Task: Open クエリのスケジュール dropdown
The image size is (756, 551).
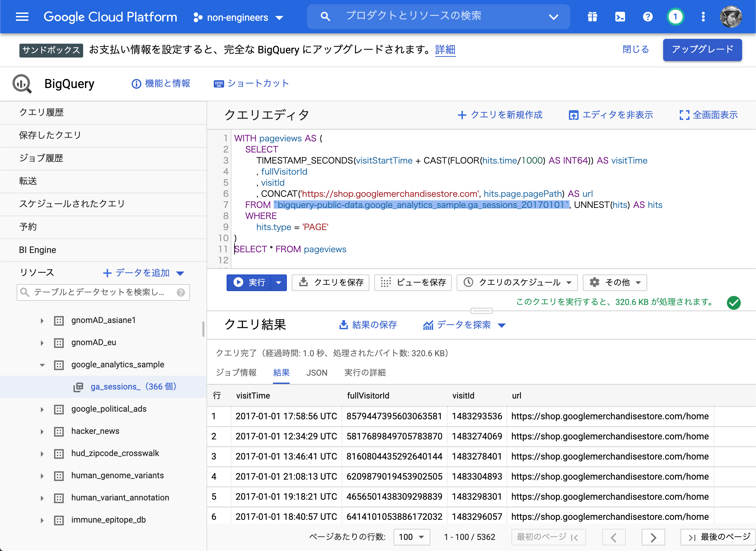Action: tap(517, 283)
